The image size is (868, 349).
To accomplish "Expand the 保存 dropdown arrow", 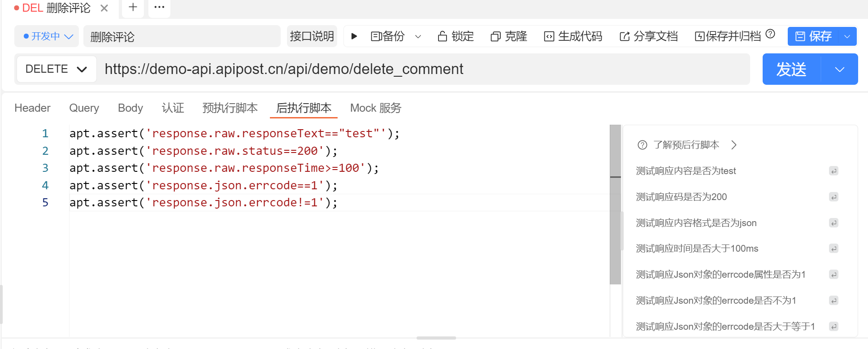I will 847,36.
